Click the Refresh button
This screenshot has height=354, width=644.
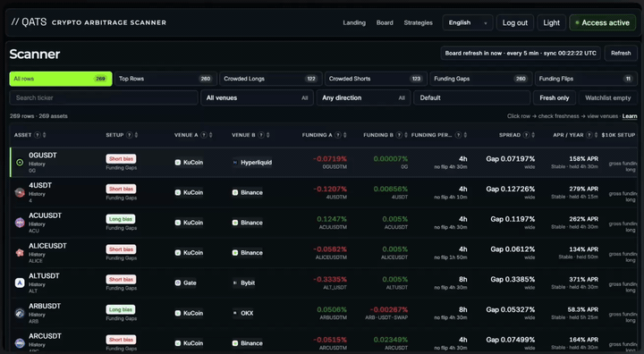[x=621, y=54]
